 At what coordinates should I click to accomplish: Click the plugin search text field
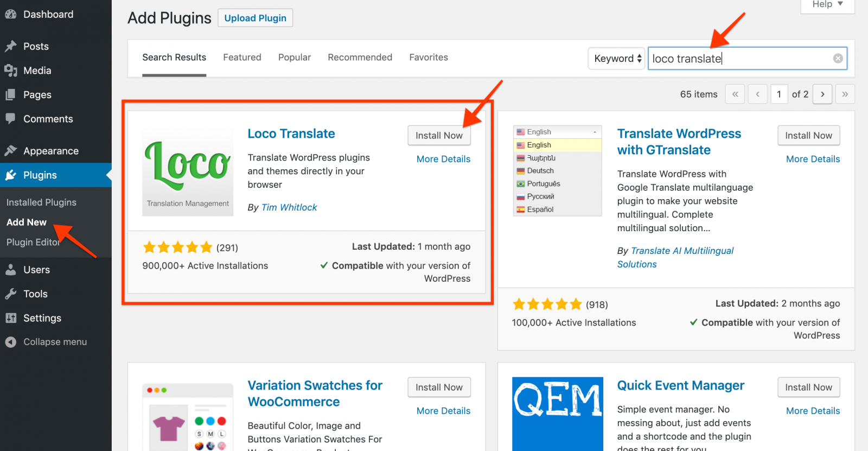(741, 59)
